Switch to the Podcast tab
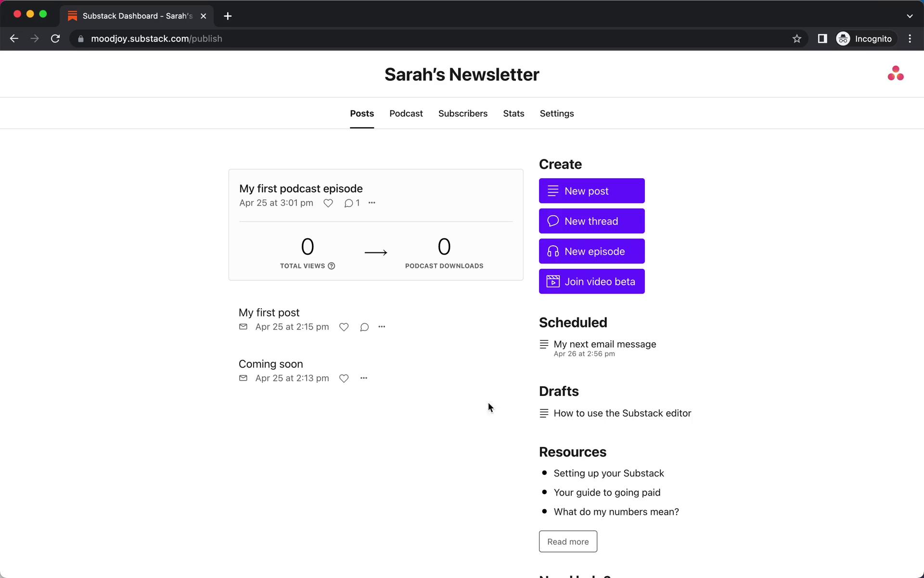The image size is (924, 578). 406,113
